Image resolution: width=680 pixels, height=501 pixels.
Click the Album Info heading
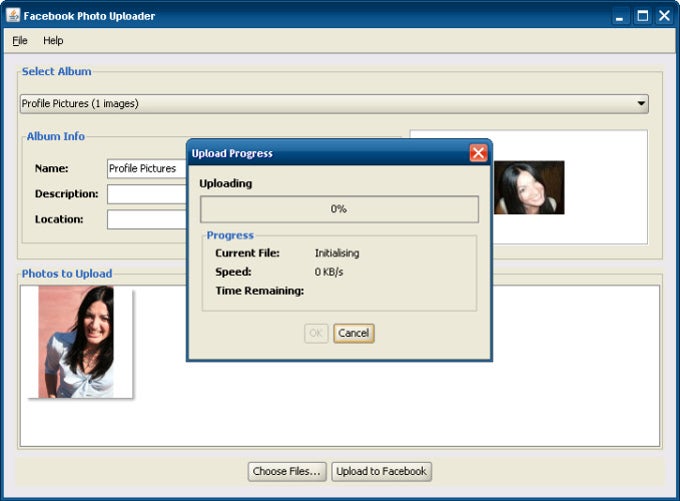56,136
